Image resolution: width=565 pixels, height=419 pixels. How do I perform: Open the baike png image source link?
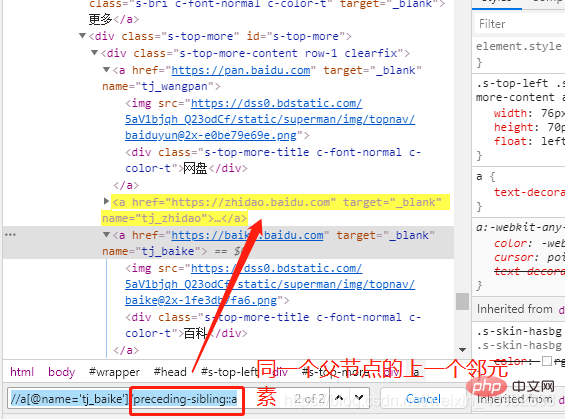(x=270, y=285)
